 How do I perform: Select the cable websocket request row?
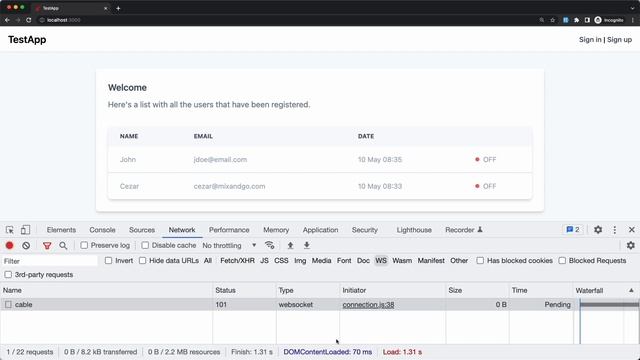(x=320, y=304)
